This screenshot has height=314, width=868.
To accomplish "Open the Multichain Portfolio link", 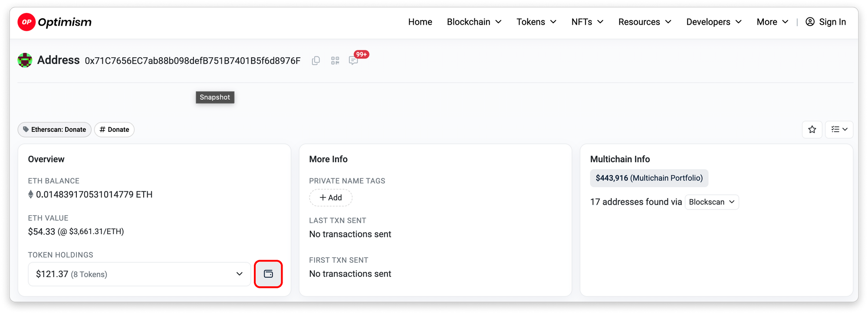I will (649, 178).
